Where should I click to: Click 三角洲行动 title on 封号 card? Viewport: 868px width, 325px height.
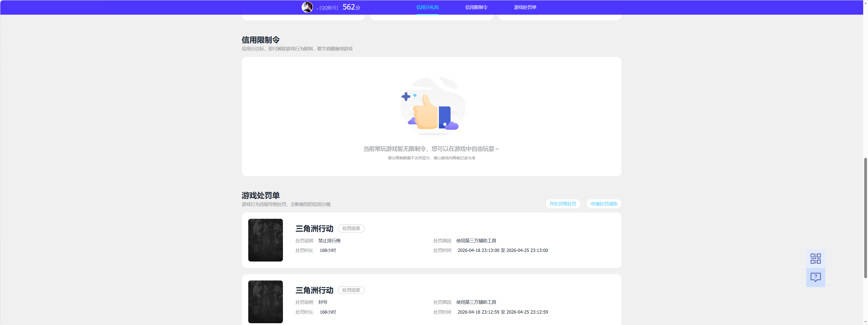tap(314, 290)
